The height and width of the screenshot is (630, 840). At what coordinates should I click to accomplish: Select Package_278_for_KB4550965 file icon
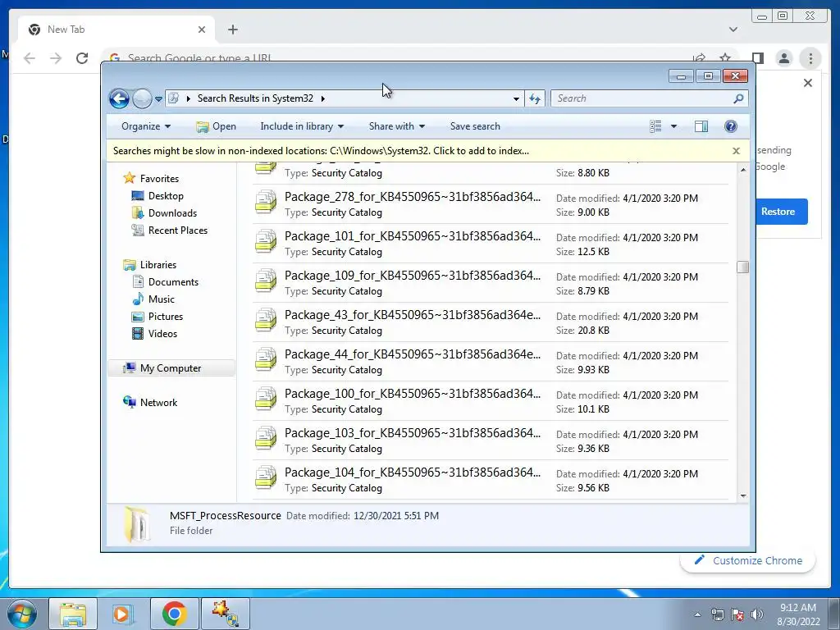coord(266,203)
